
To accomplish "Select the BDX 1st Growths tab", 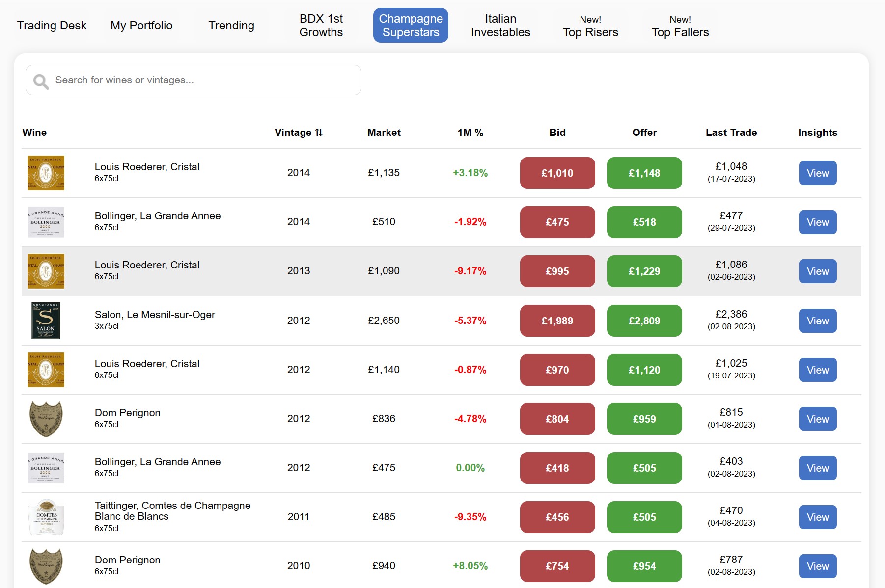I will 321,26.
